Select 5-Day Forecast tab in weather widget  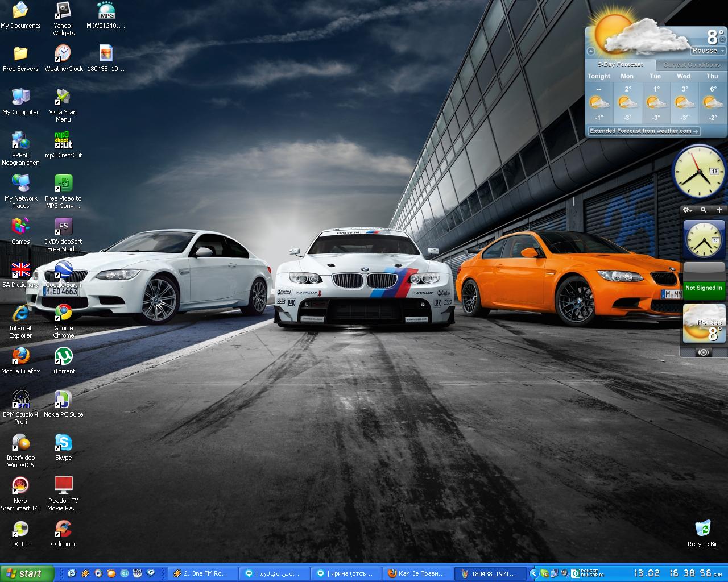point(620,64)
